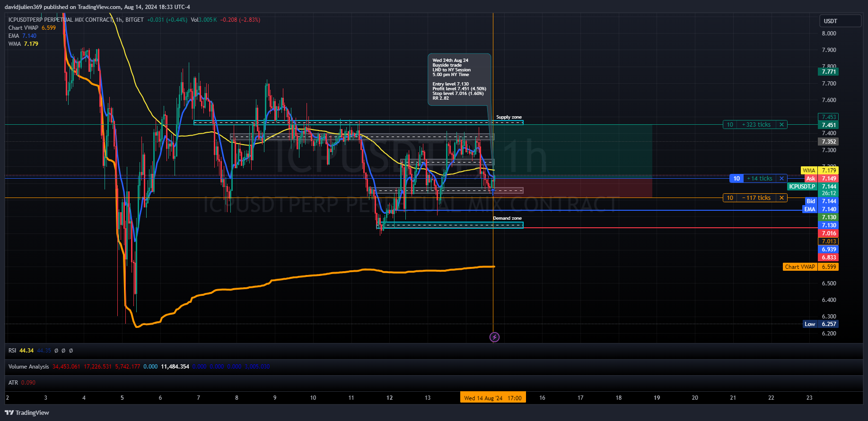Select the ATR indicator legend
The width and height of the screenshot is (868, 421).
(22, 383)
